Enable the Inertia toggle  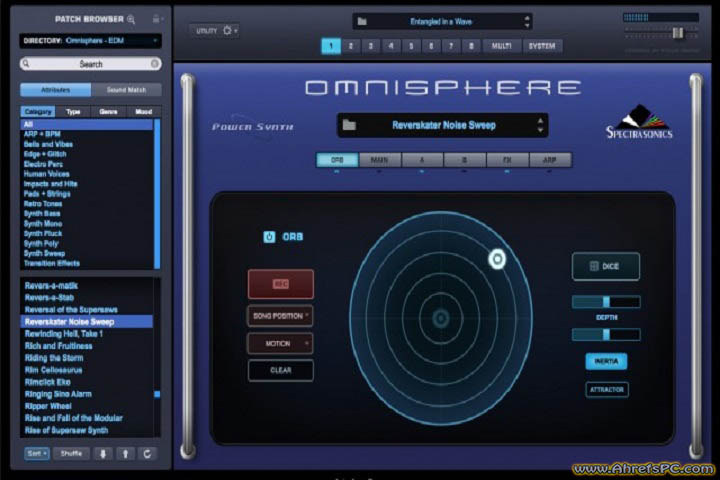pos(606,361)
